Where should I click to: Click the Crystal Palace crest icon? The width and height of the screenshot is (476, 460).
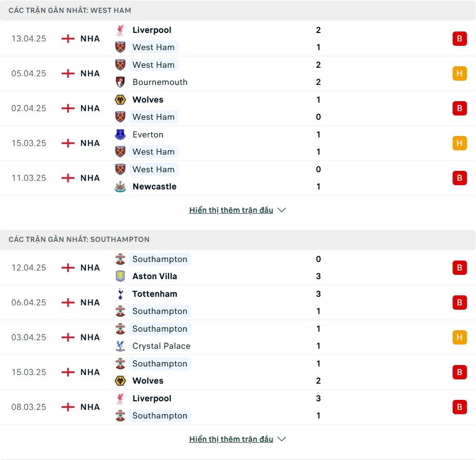tap(120, 346)
